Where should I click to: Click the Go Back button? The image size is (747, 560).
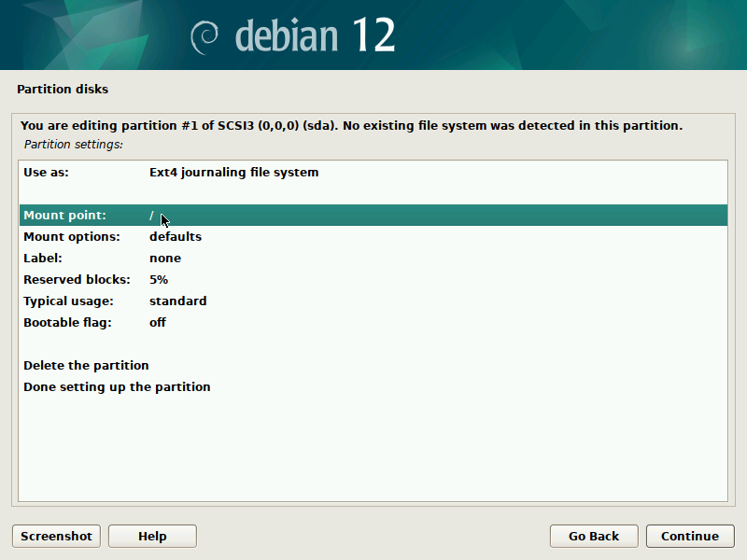594,536
